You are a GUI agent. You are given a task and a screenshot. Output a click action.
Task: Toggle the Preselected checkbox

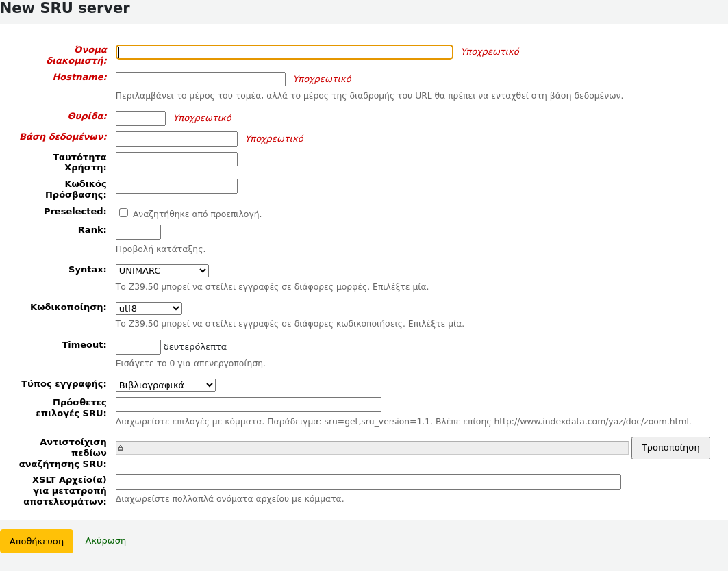[124, 213]
